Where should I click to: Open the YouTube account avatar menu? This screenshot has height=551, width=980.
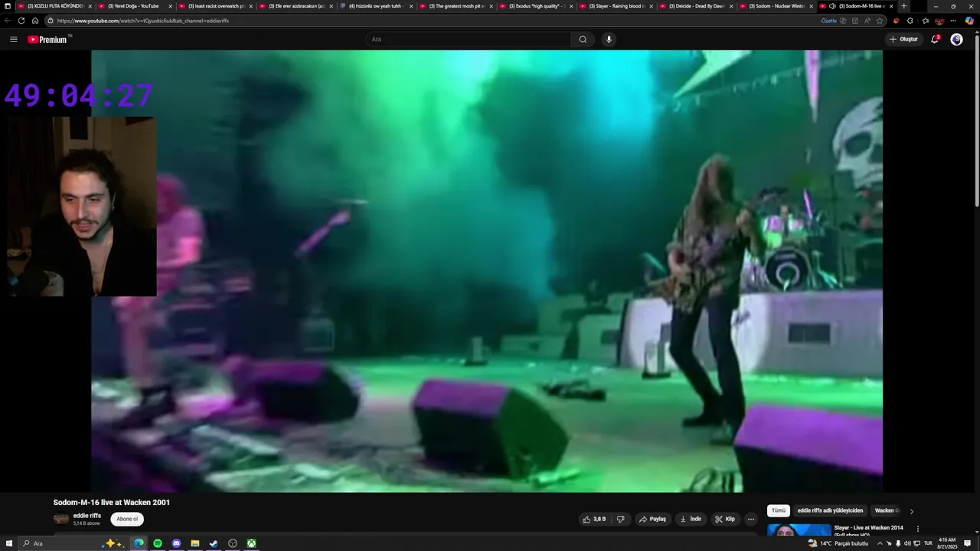coord(956,39)
